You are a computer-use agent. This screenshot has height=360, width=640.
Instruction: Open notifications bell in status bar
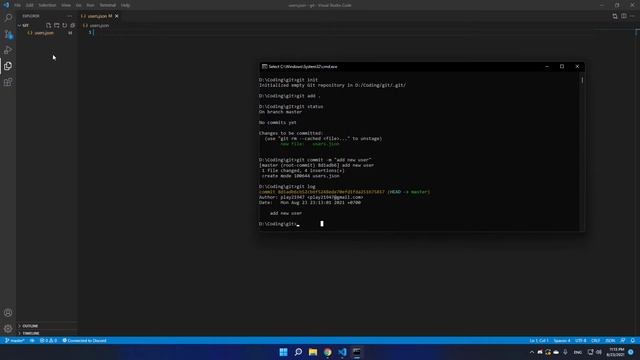point(632,340)
